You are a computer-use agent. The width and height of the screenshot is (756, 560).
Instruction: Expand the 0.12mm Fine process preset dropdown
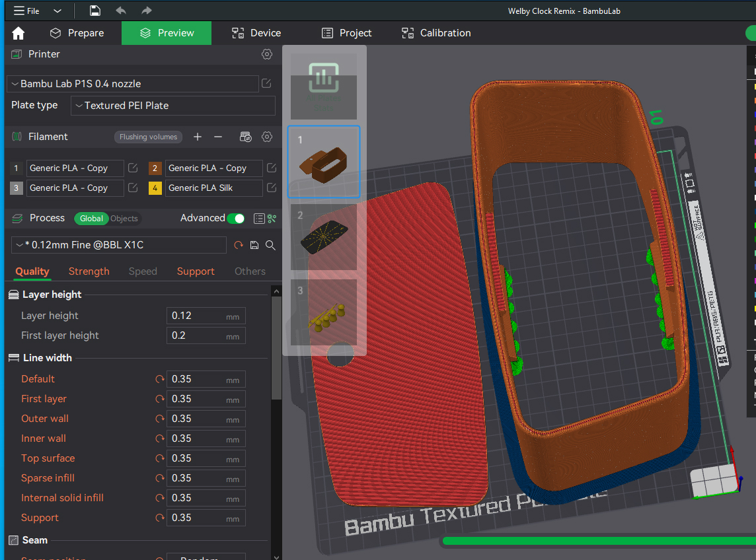click(119, 245)
